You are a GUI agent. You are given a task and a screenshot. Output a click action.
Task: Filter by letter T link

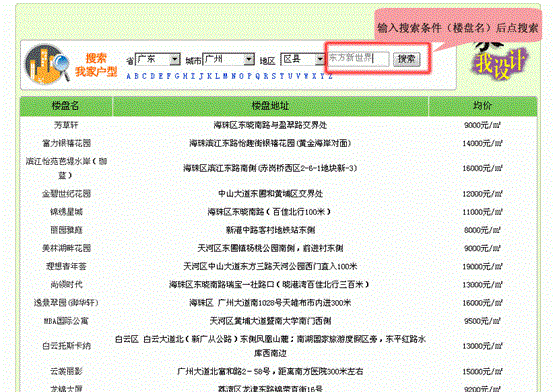(x=282, y=76)
